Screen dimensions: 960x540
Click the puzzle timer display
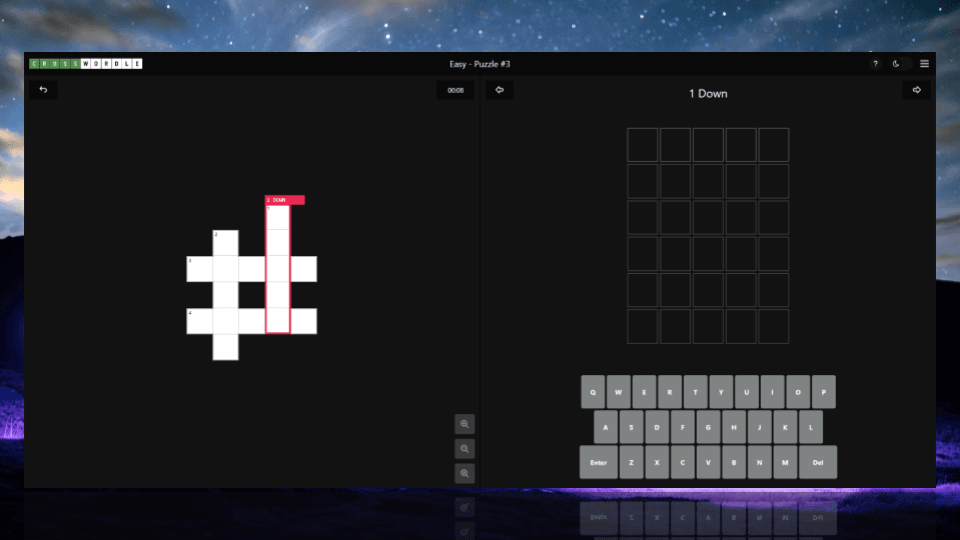coord(455,90)
